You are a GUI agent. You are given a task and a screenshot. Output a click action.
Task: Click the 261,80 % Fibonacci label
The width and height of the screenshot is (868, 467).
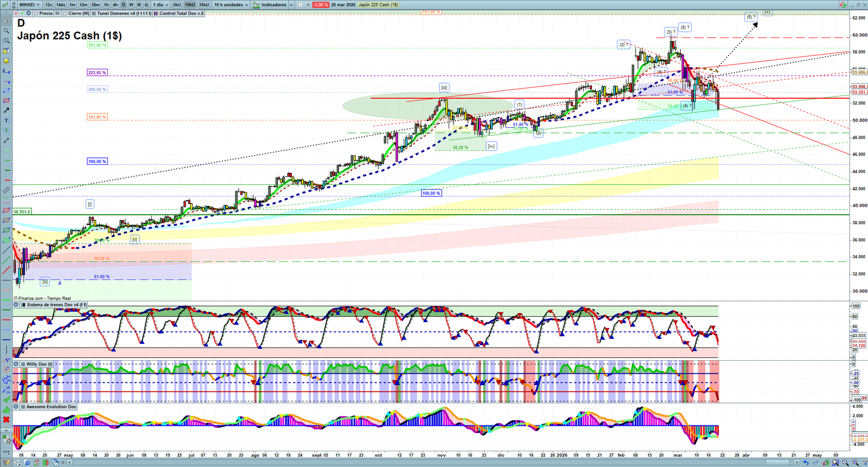pos(97,45)
